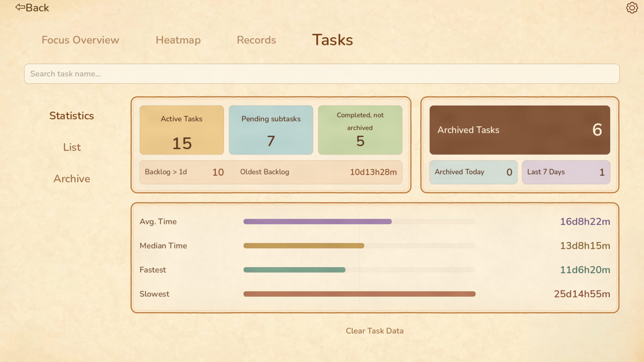
Task: Click the Back arrow icon
Action: point(20,7)
